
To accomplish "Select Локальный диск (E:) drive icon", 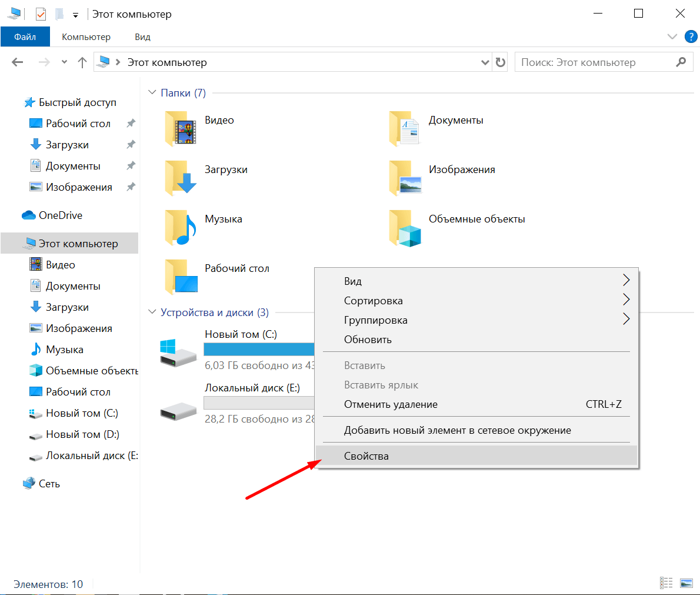I will [x=178, y=411].
